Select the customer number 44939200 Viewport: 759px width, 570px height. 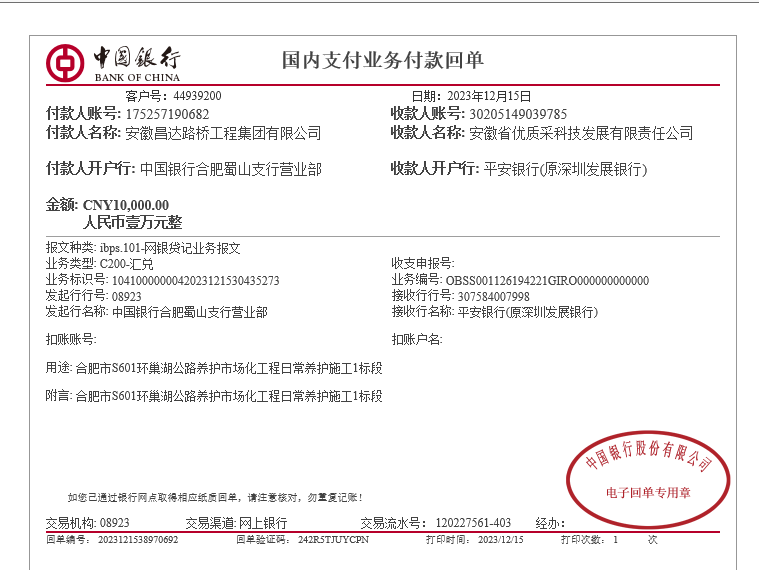[x=197, y=96]
